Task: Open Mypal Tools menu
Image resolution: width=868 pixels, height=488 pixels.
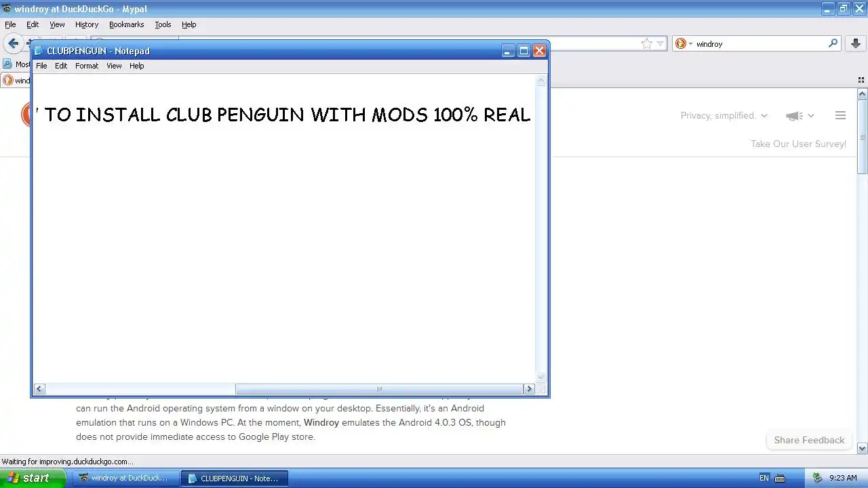Action: 163,24
